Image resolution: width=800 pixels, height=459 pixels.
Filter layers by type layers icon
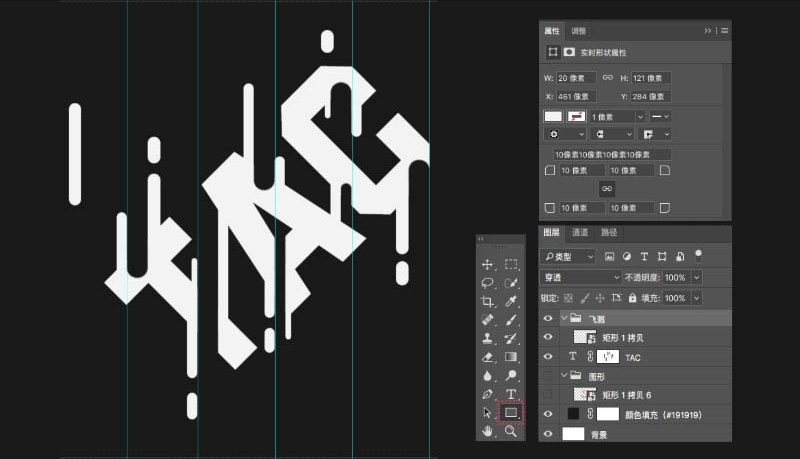(644, 257)
